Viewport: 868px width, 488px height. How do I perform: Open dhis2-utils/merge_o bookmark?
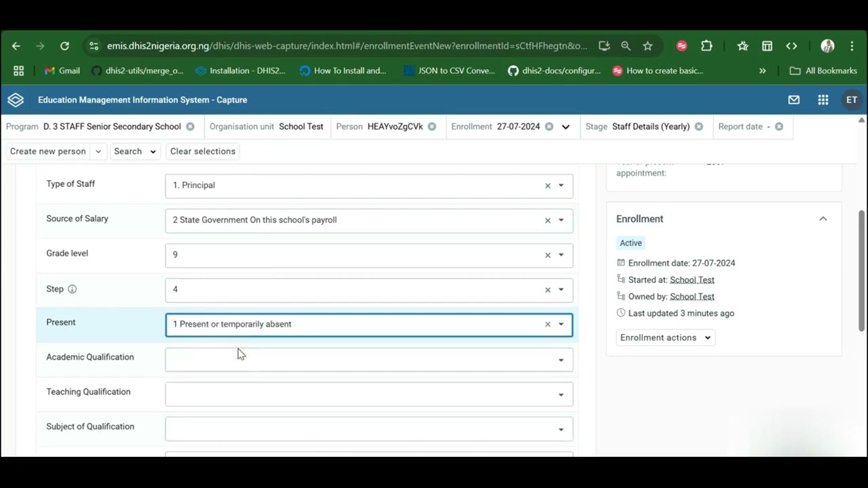point(138,70)
